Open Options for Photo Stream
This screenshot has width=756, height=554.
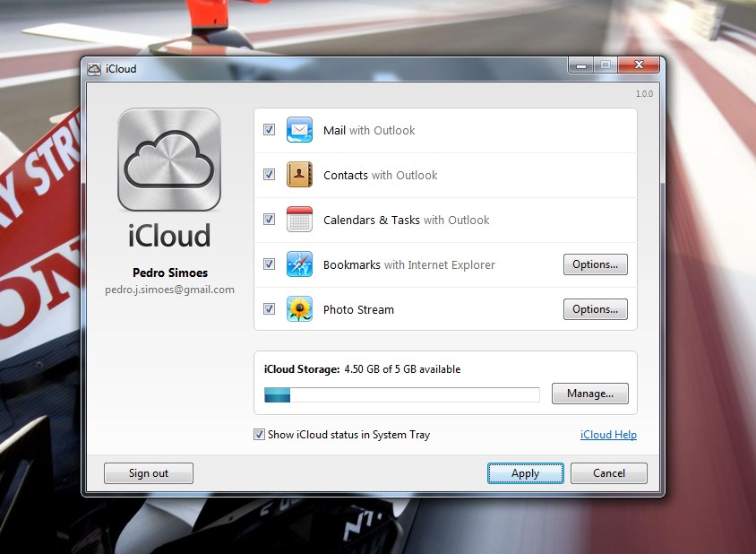point(596,309)
